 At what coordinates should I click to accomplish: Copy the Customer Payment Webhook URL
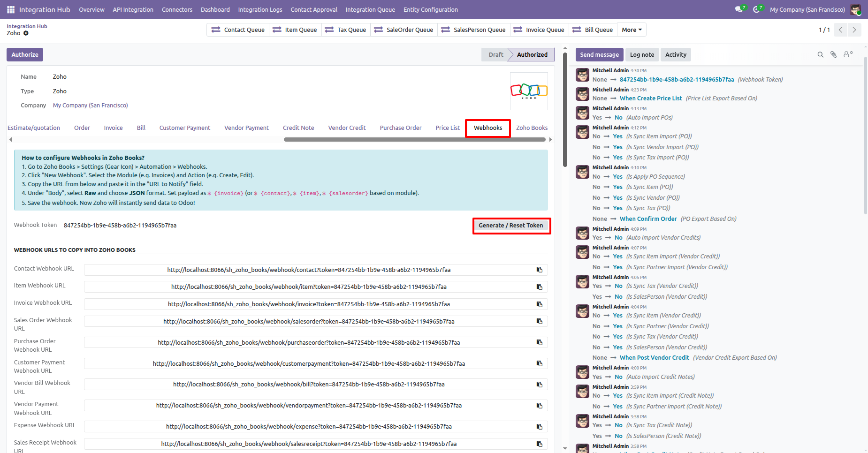click(540, 364)
